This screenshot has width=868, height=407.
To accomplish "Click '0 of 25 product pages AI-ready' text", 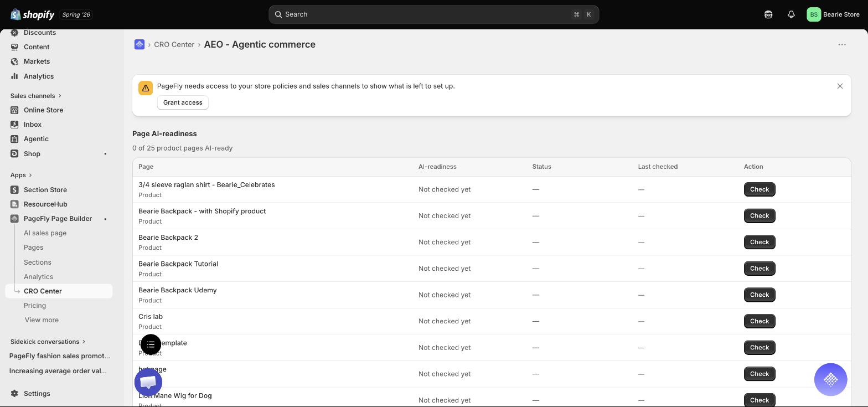I will pos(182,148).
